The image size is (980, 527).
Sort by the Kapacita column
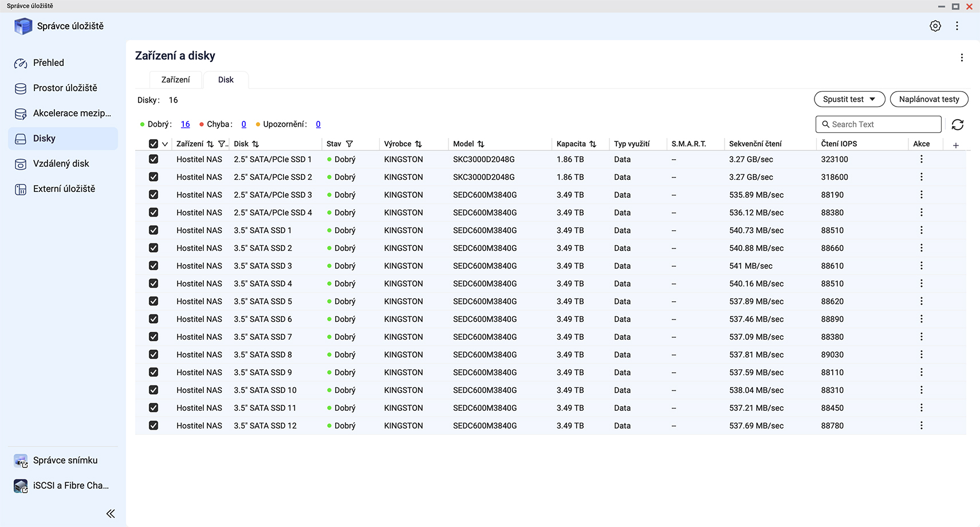[x=593, y=144]
